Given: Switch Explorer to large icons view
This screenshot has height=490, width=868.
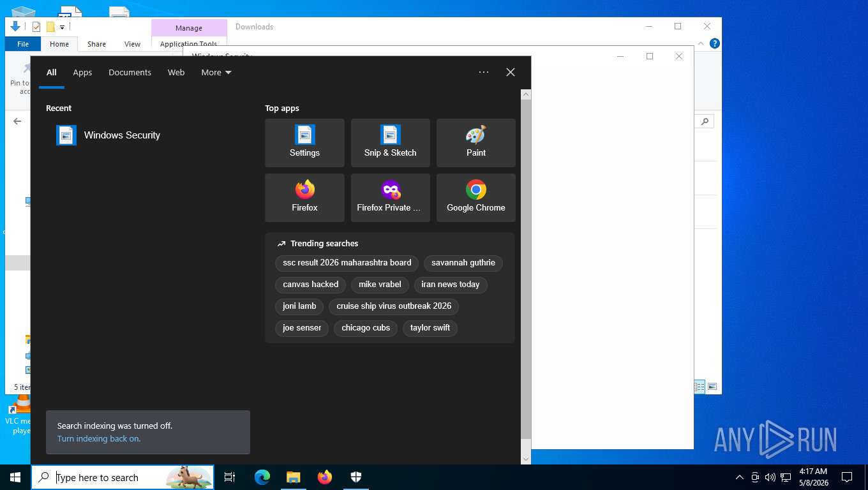Looking at the screenshot, I should (x=712, y=387).
